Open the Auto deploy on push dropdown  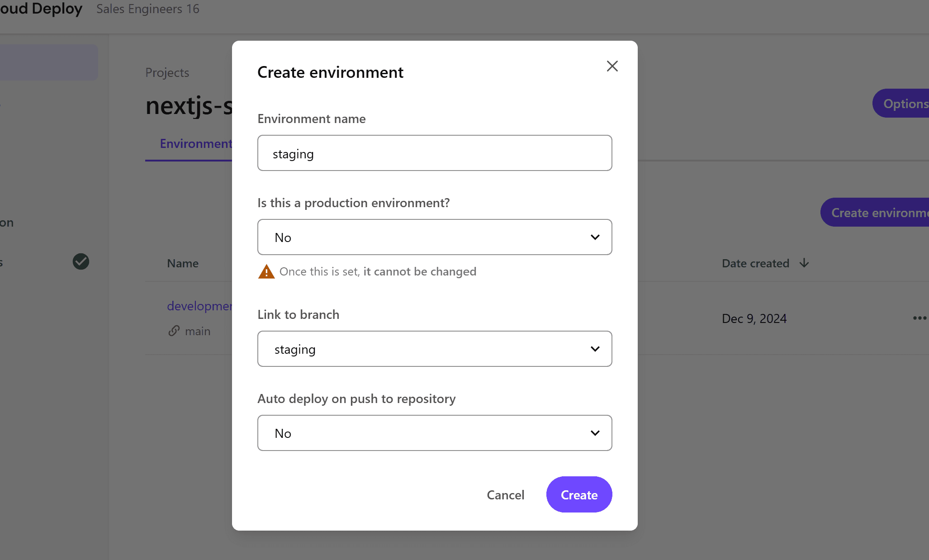(x=434, y=433)
